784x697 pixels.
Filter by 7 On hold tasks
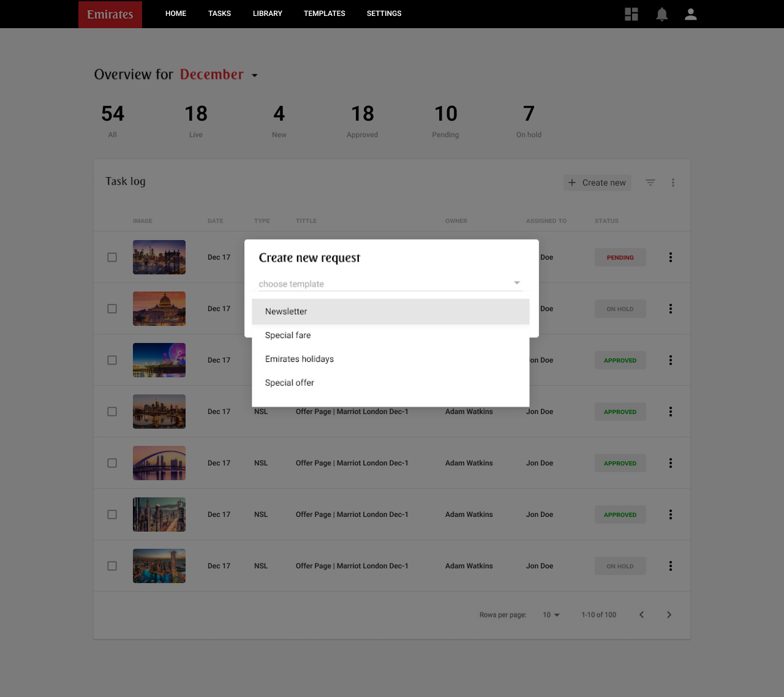pos(529,121)
